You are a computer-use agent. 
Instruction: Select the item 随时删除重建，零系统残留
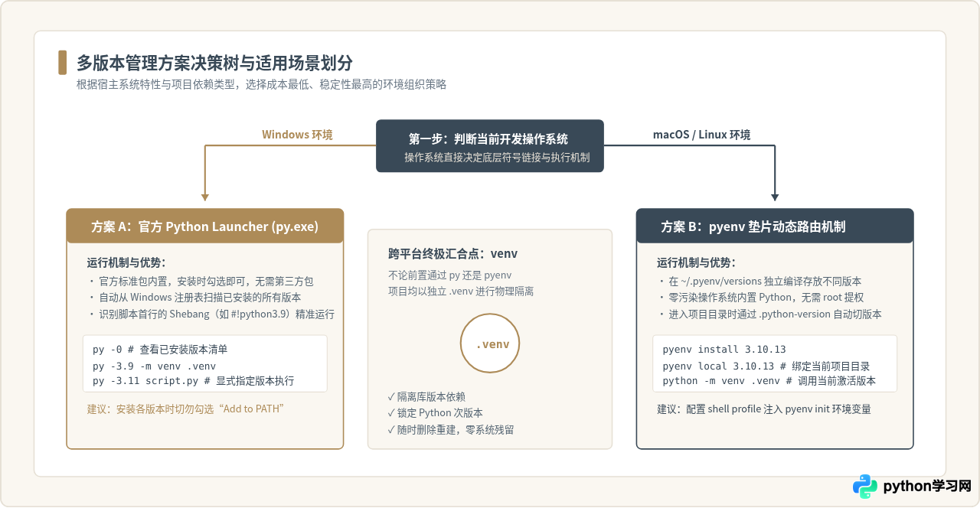[451, 430]
